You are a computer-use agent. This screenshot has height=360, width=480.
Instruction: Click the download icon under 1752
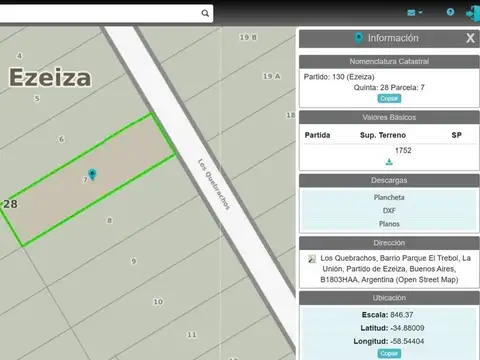[389, 162]
